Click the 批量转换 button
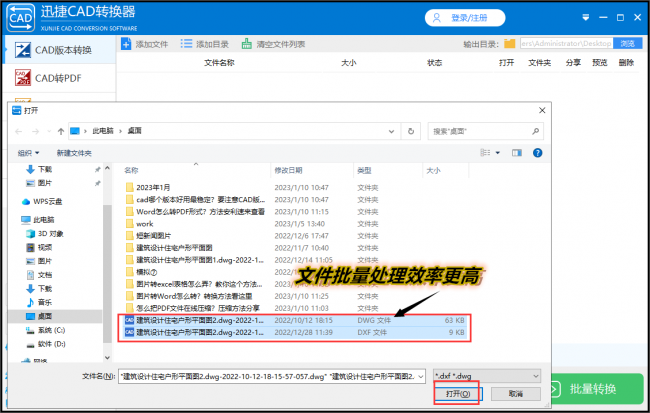 pos(597,389)
